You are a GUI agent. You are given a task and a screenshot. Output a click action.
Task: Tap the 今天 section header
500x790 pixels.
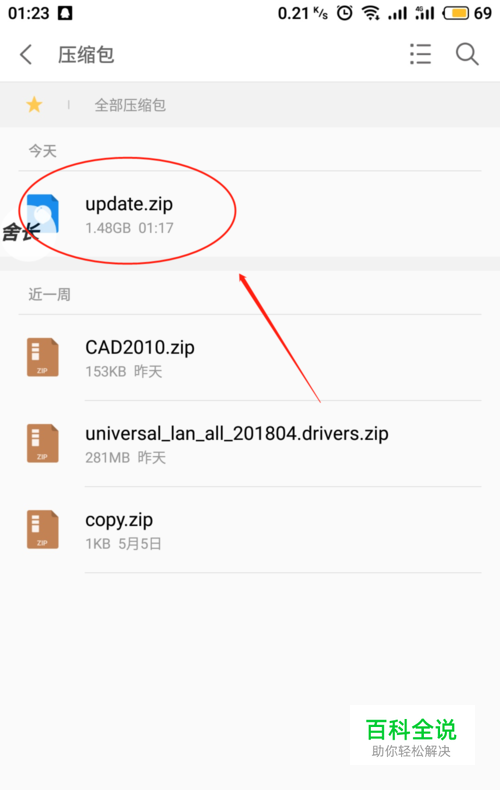point(42,151)
